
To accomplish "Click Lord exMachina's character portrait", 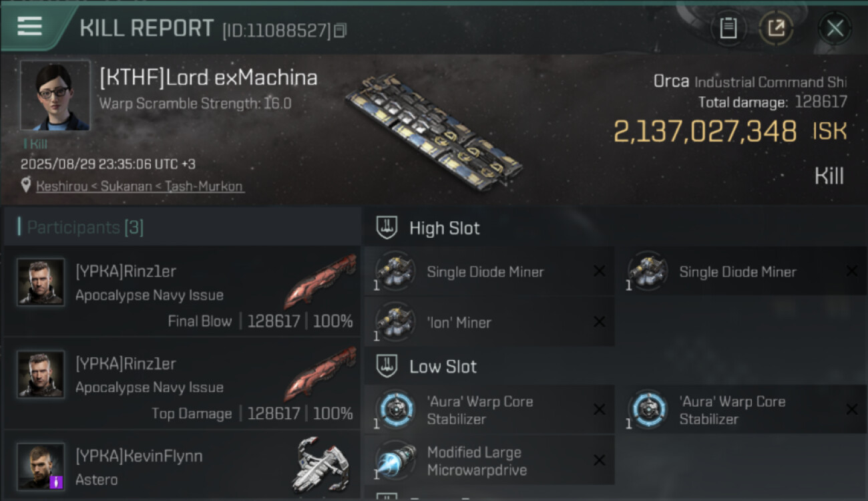I will coord(55,96).
